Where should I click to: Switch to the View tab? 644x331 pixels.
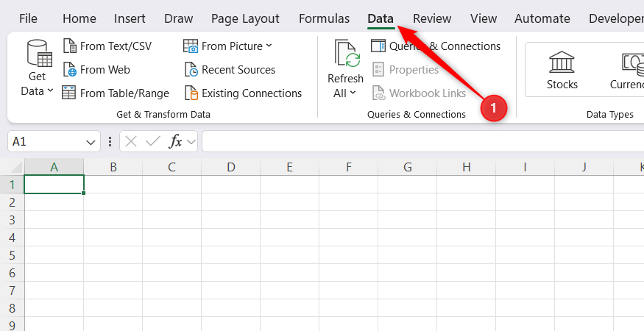coord(484,18)
